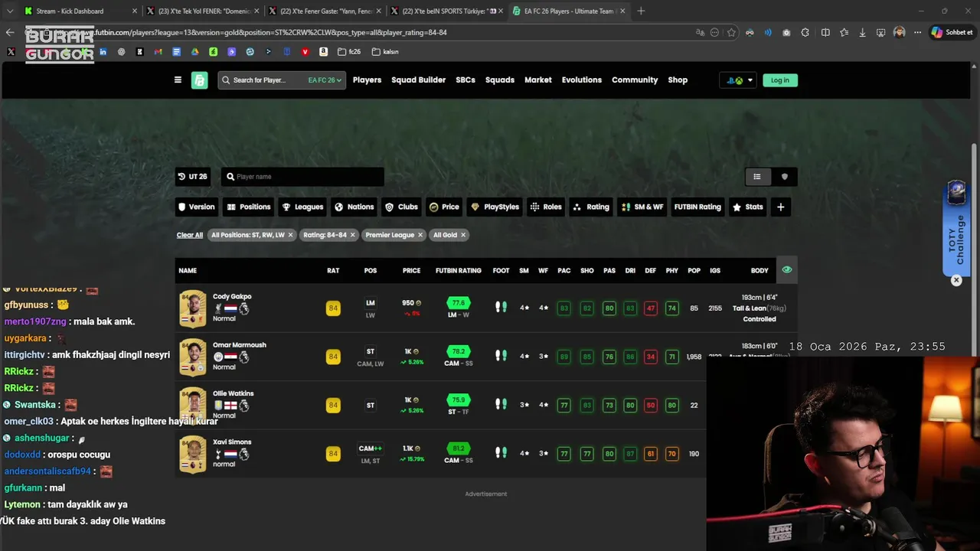Open the kalsın bookmarks folder

[x=385, y=52]
